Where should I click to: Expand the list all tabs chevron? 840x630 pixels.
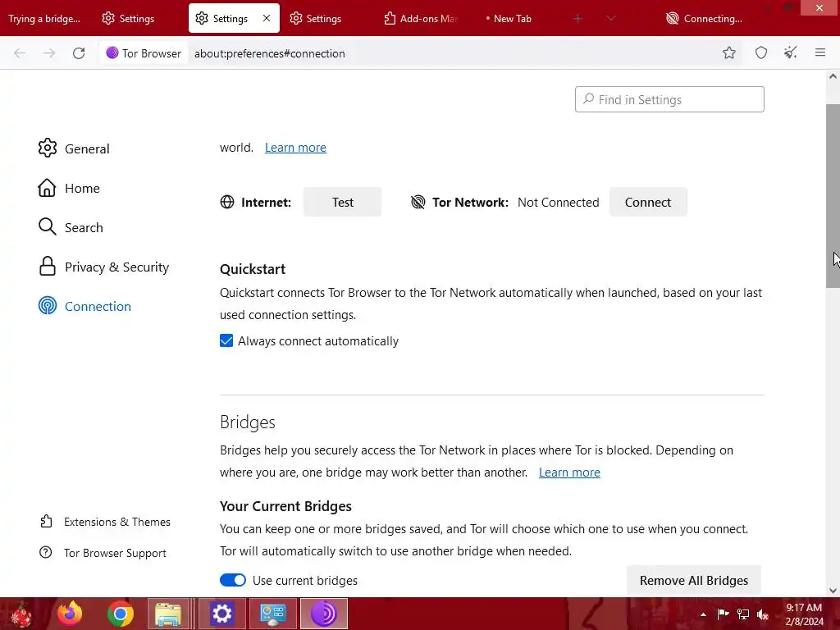click(x=610, y=19)
